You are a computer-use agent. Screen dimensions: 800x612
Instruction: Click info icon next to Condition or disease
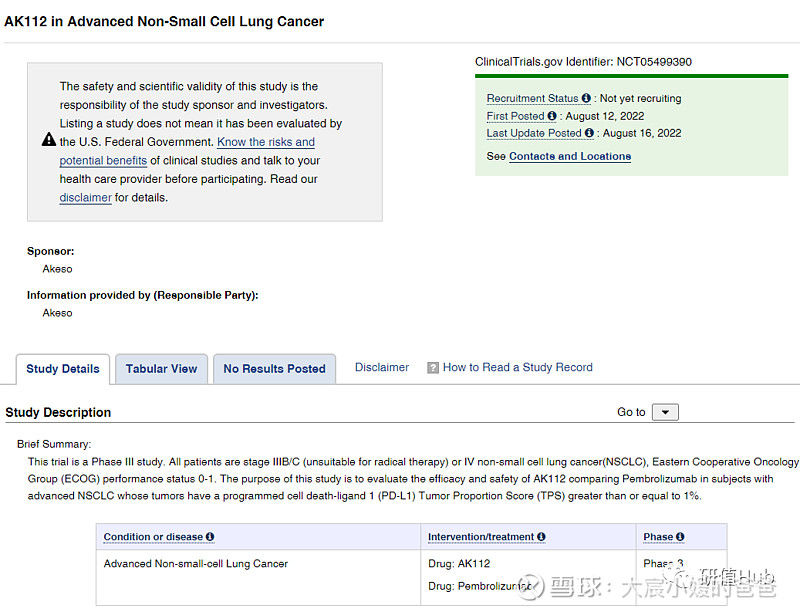click(x=210, y=538)
